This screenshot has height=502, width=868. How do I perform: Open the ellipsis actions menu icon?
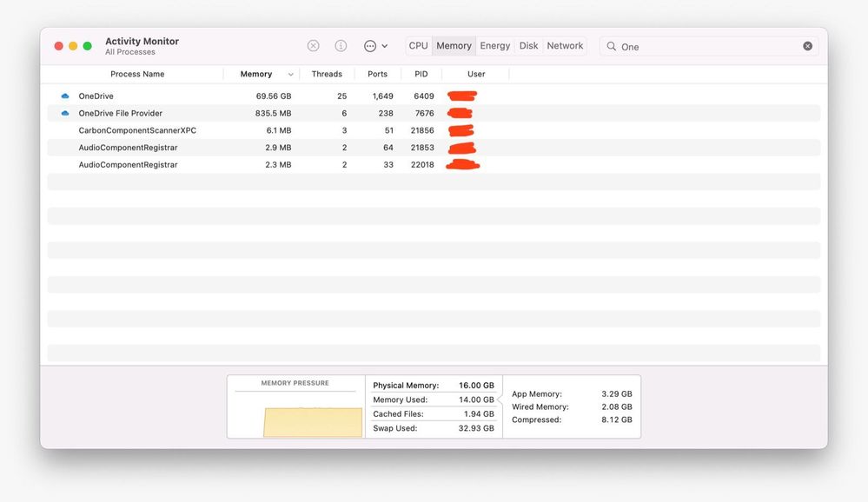point(370,46)
